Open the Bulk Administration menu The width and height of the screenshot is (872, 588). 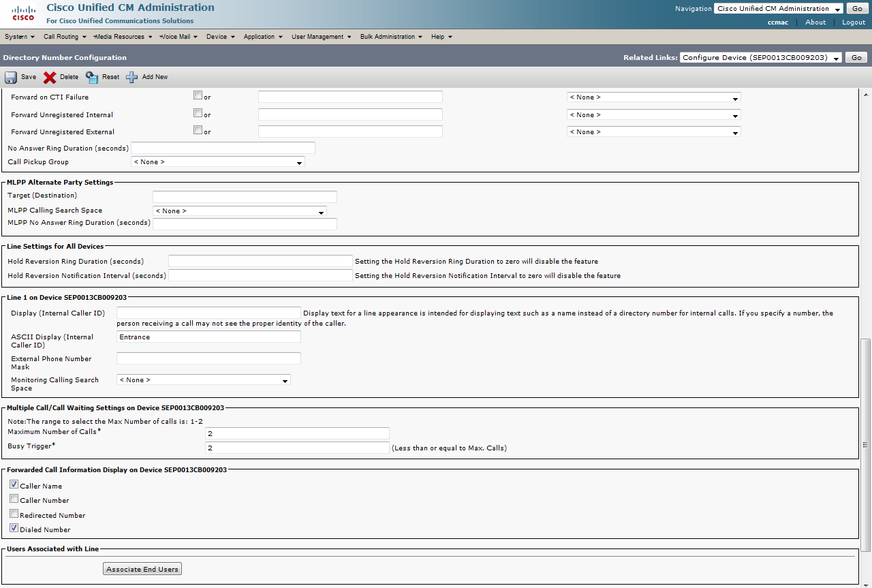point(391,37)
